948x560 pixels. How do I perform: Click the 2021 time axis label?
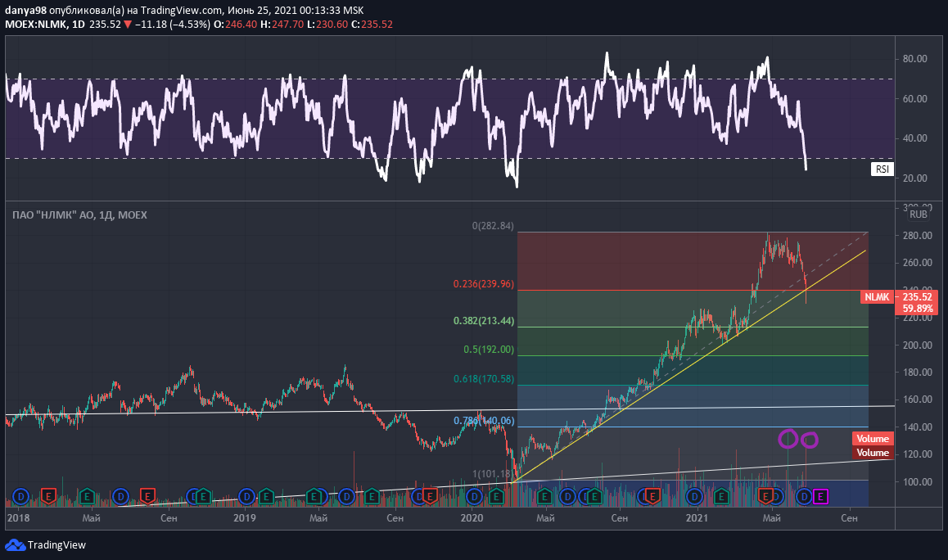[697, 517]
